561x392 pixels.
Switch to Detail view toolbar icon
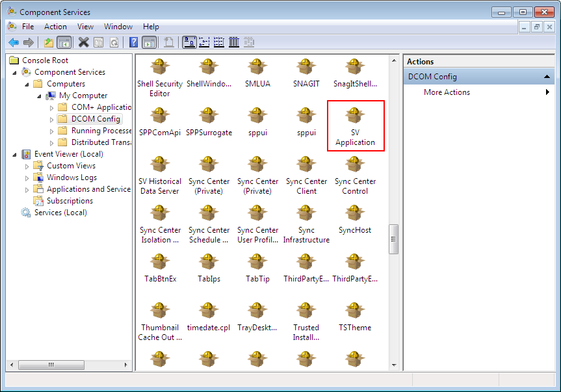pyautogui.click(x=233, y=42)
